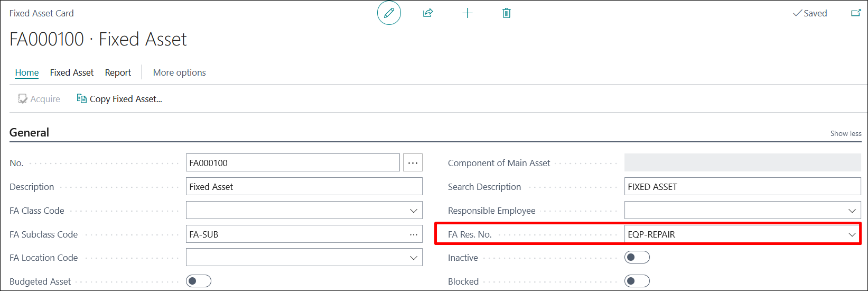This screenshot has width=868, height=291.
Task: Click Show less in General section
Action: pos(845,133)
